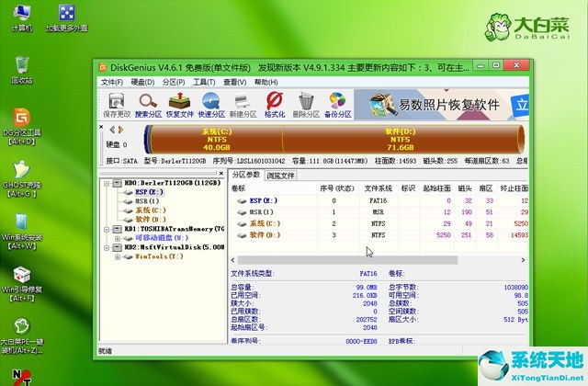Click the 起始柱面 column header
The height and width of the screenshot is (386, 588).
click(x=436, y=188)
